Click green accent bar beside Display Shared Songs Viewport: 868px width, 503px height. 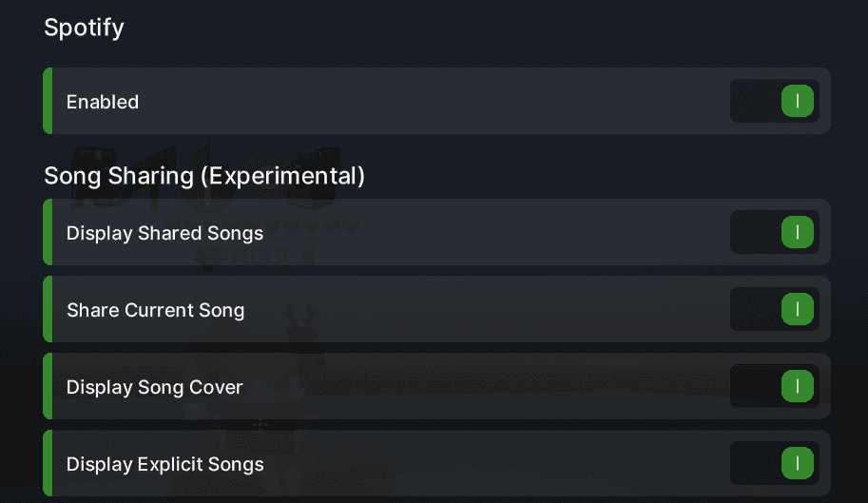(x=48, y=232)
